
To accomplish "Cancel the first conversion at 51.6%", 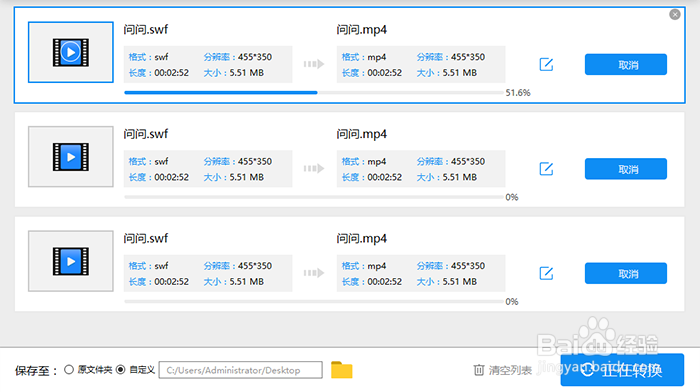I will [x=626, y=65].
